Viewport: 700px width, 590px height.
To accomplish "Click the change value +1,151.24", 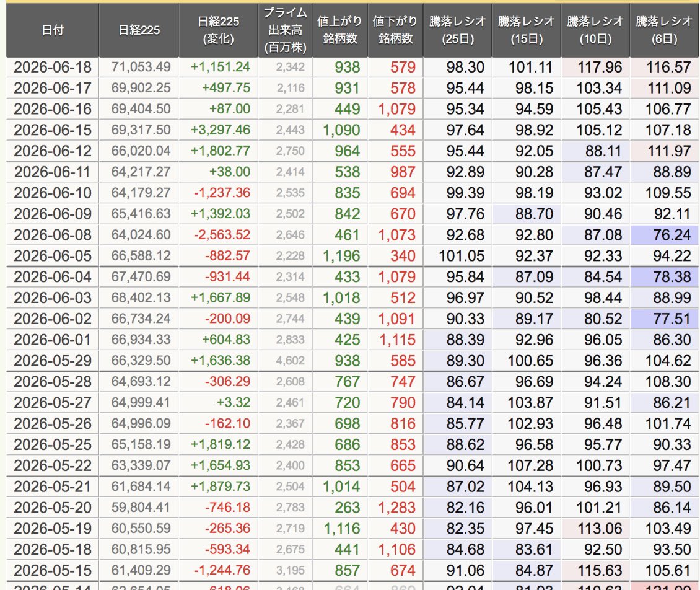I will coord(221,67).
